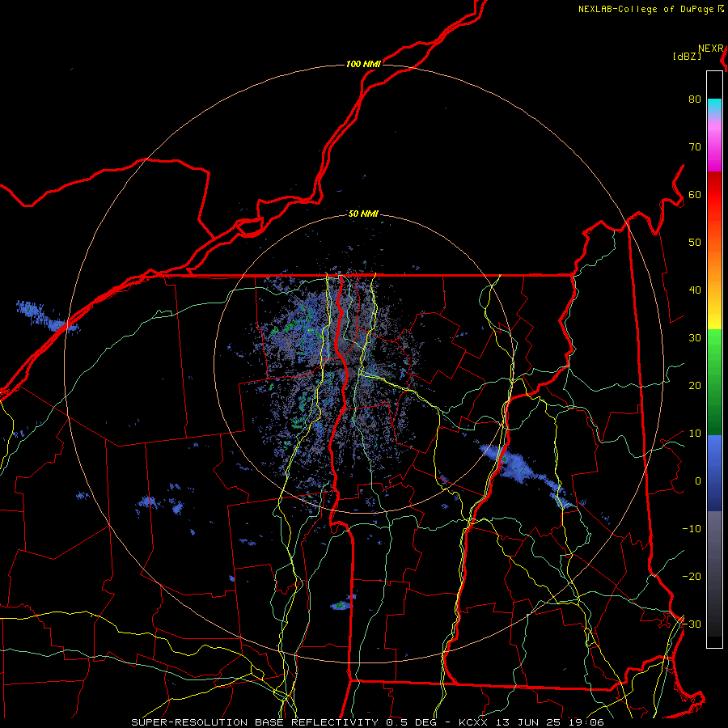728x728 pixels.
Task: Click the 30 value on the dBZ scale
Action: pyautogui.click(x=695, y=337)
